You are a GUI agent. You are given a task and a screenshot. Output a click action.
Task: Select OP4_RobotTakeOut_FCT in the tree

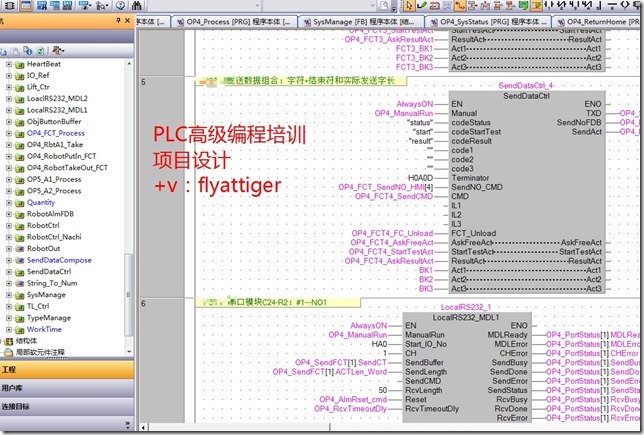tap(67, 168)
